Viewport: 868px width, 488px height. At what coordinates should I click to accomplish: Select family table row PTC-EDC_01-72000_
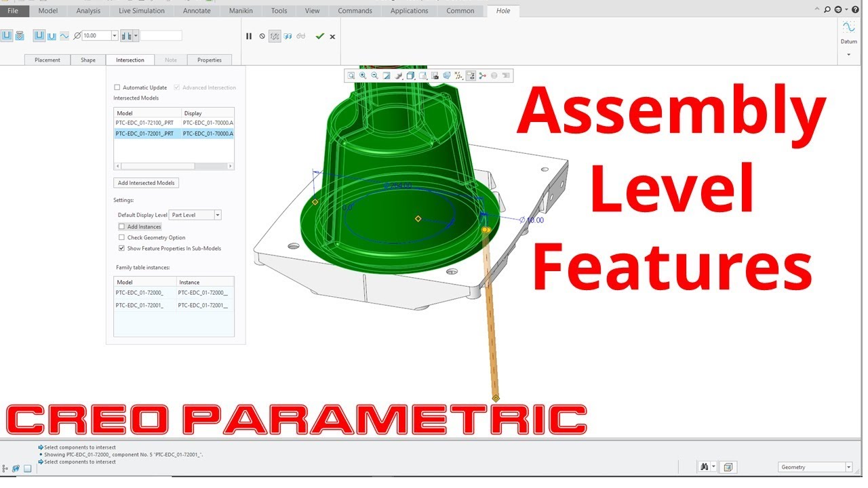point(174,292)
